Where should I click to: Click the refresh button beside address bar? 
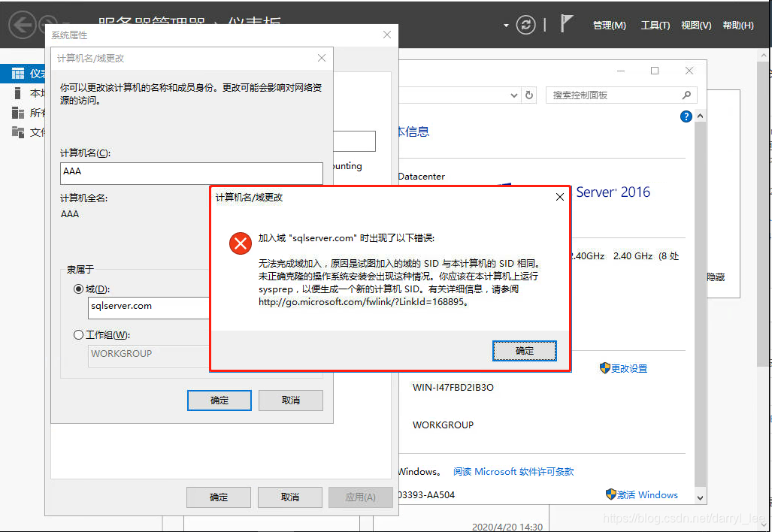(x=529, y=95)
